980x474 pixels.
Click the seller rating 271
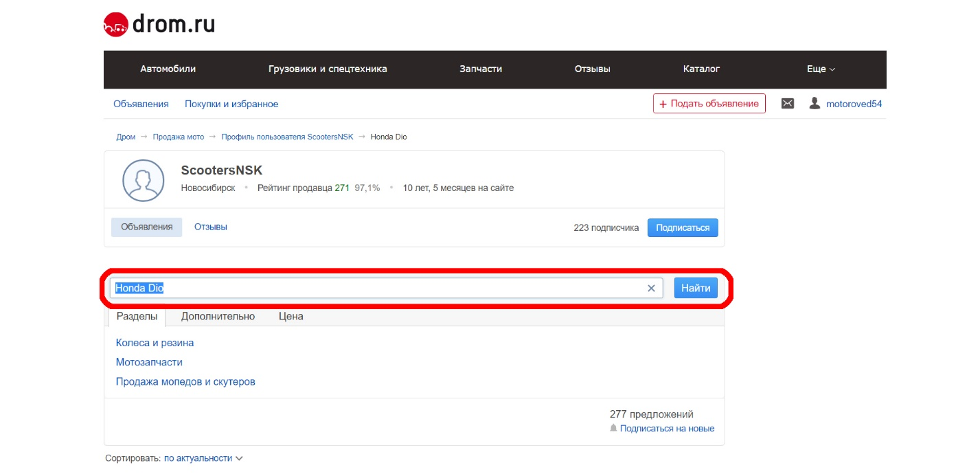tap(342, 188)
